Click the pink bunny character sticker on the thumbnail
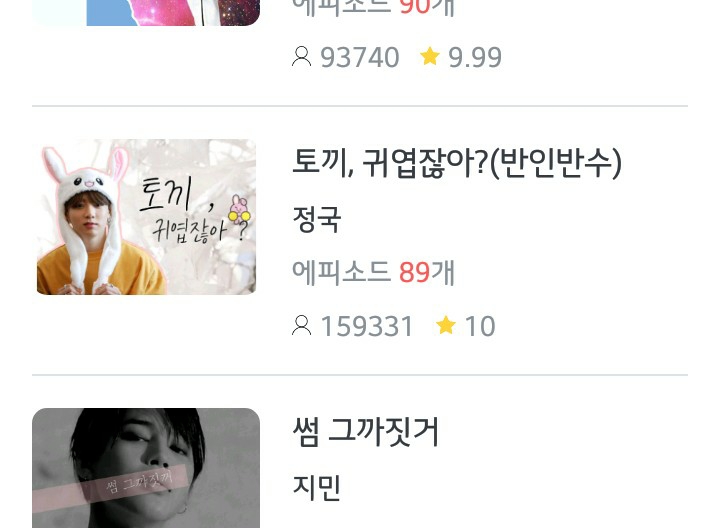704x528 pixels. click(x=239, y=210)
